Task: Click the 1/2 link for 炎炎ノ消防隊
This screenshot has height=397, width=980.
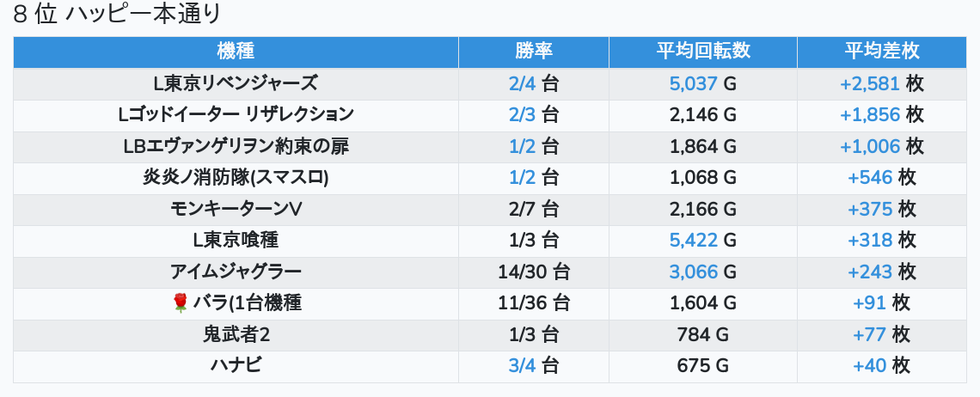Action: [522, 177]
